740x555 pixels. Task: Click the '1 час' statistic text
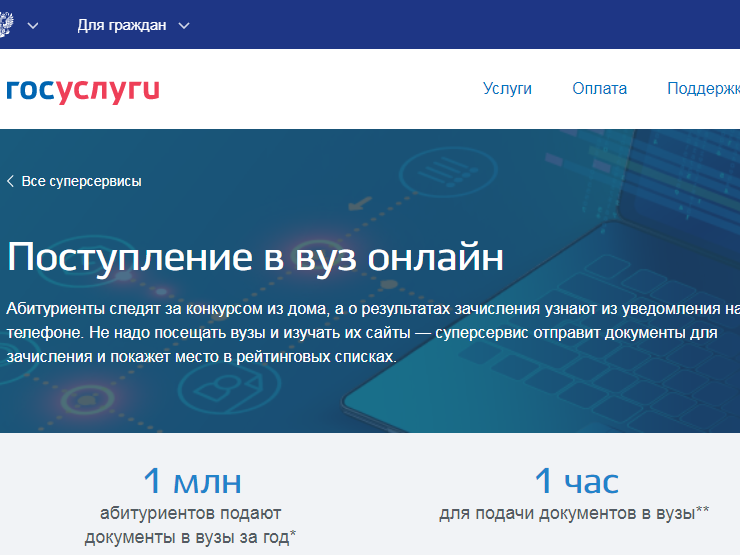tap(576, 481)
